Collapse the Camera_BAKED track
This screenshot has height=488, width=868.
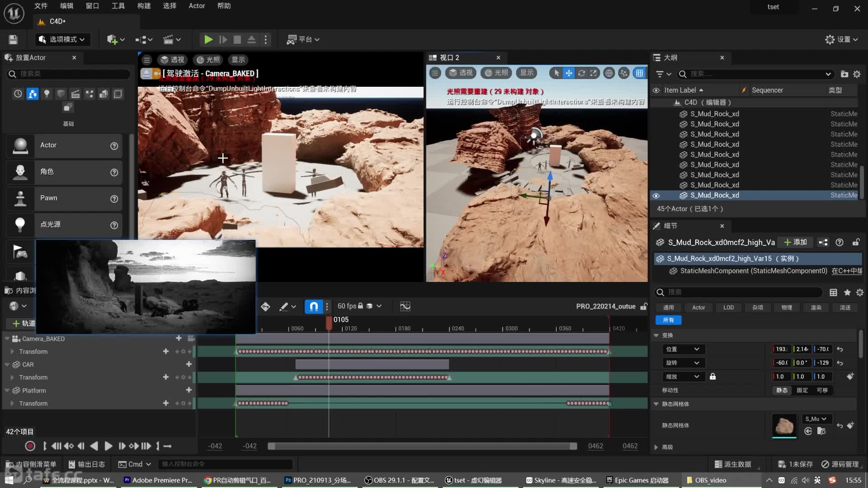click(x=7, y=338)
